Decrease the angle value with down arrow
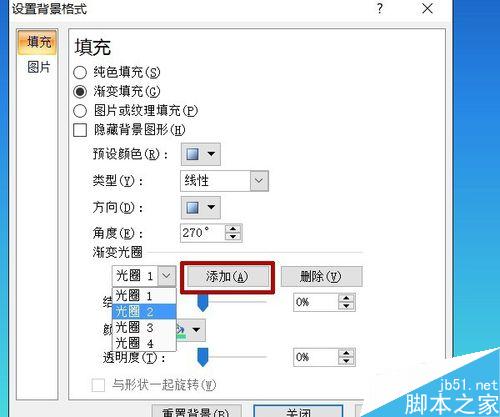 coord(233,237)
